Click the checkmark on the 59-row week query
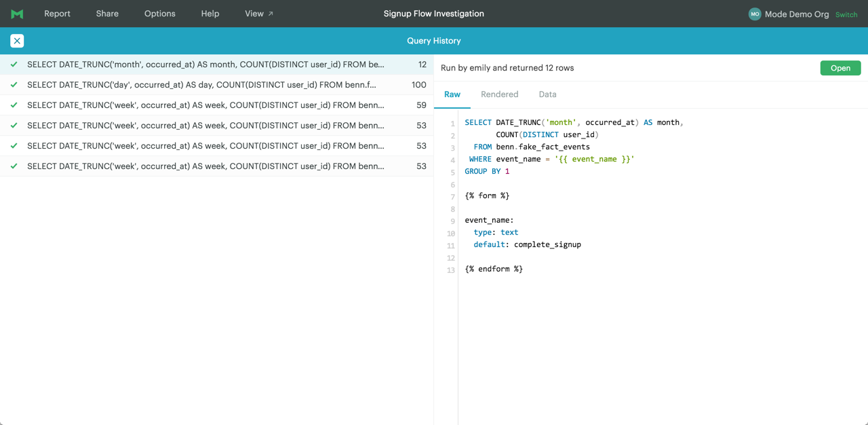868x425 pixels. coord(14,105)
